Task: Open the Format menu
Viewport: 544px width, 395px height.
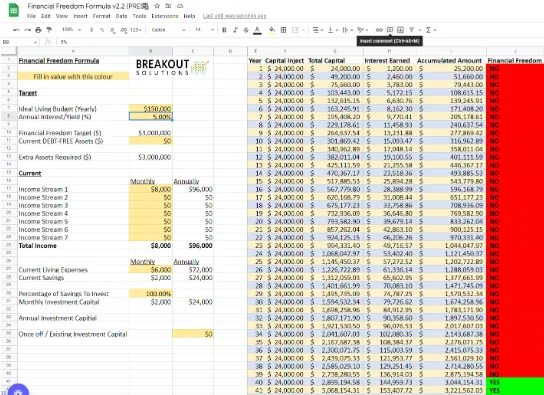Action: pos(101,16)
